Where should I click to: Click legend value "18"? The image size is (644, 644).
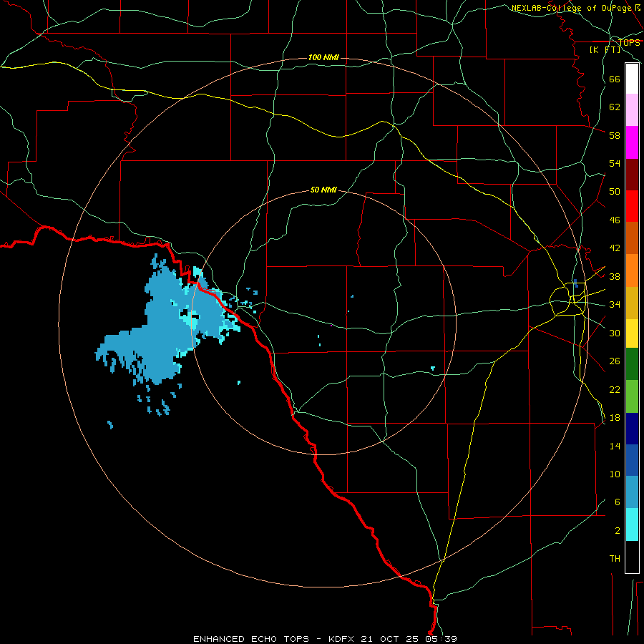[x=615, y=418]
